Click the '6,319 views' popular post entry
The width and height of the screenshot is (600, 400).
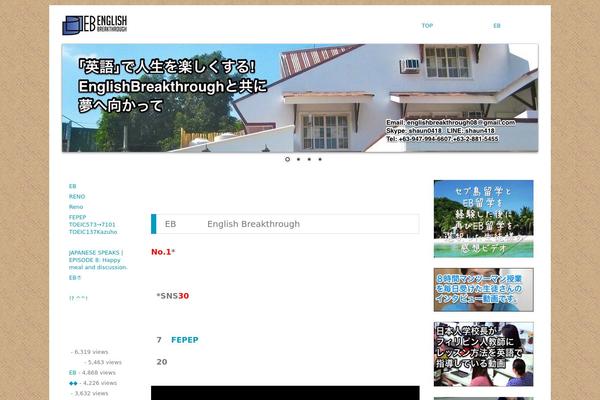[90, 352]
